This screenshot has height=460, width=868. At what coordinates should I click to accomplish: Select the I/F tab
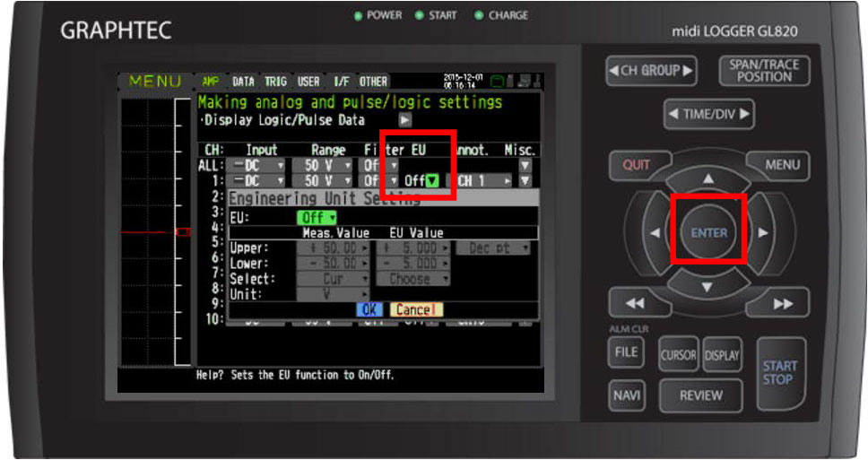(x=341, y=82)
